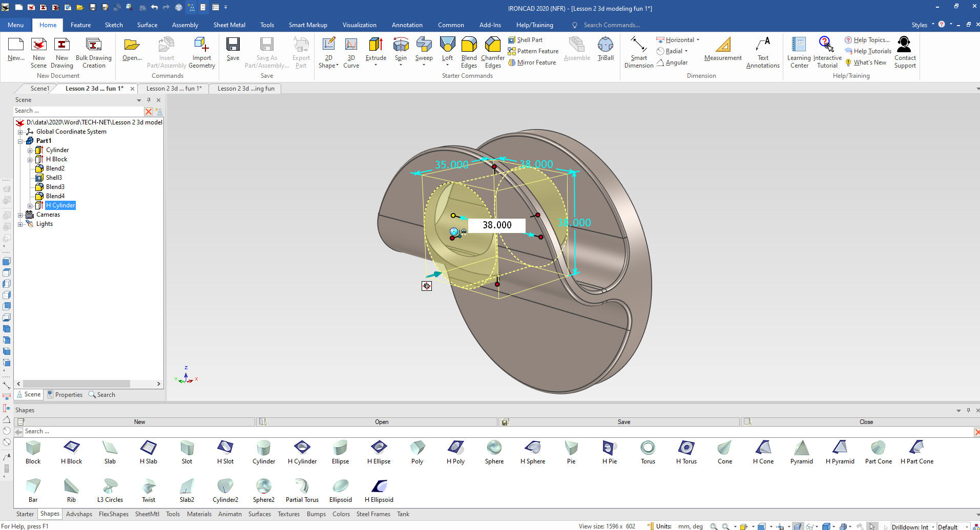Click the Open button in Shapes catalog
This screenshot has height=530, width=980.
[x=381, y=422]
